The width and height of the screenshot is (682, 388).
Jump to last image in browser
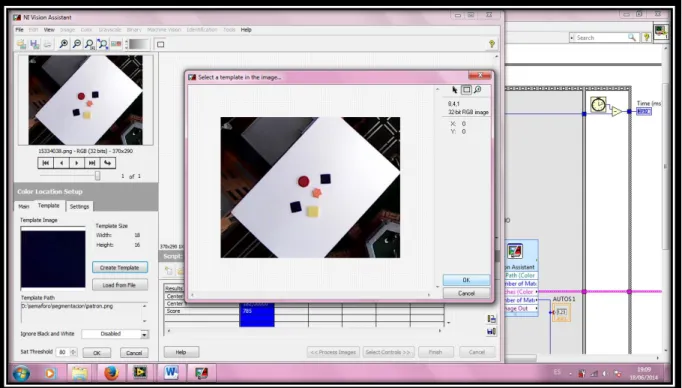pos(92,163)
